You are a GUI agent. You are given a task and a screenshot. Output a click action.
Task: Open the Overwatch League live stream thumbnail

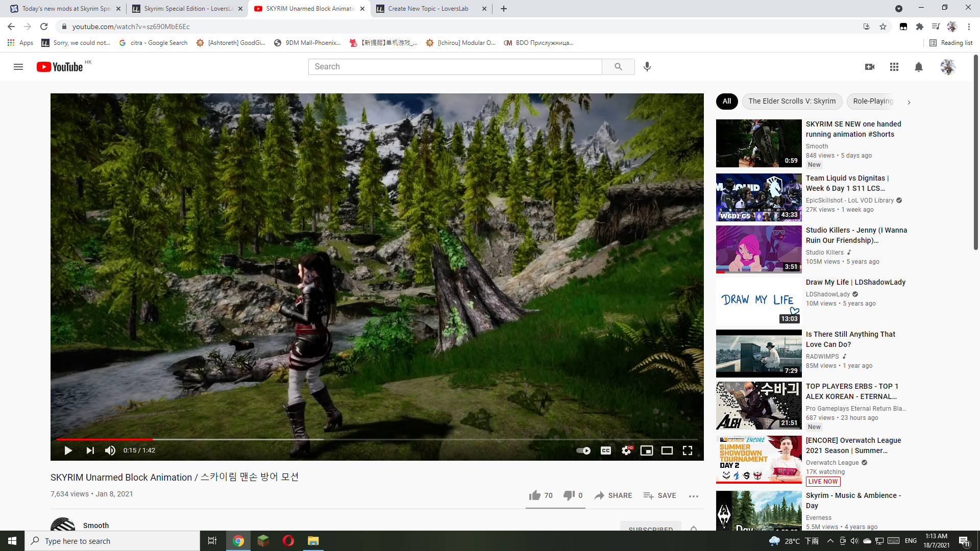(x=758, y=460)
